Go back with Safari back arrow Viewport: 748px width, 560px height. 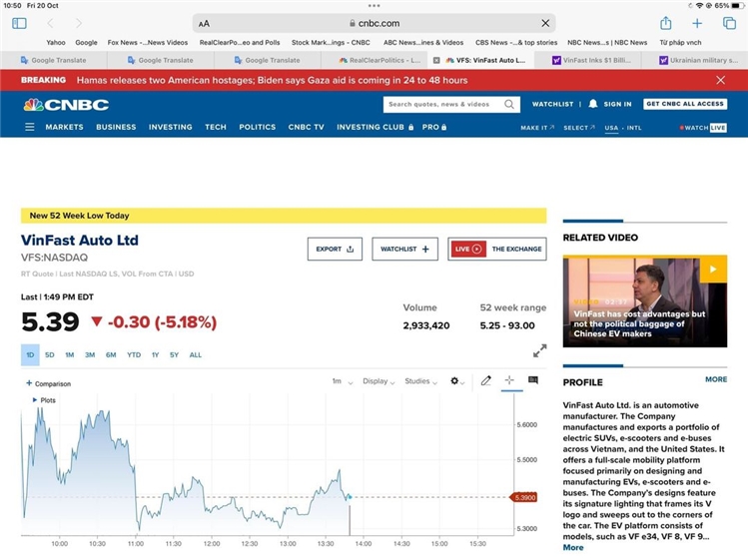[50, 23]
